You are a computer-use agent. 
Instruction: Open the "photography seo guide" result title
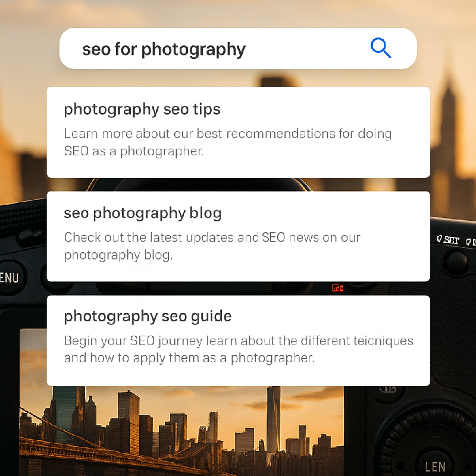(x=148, y=317)
